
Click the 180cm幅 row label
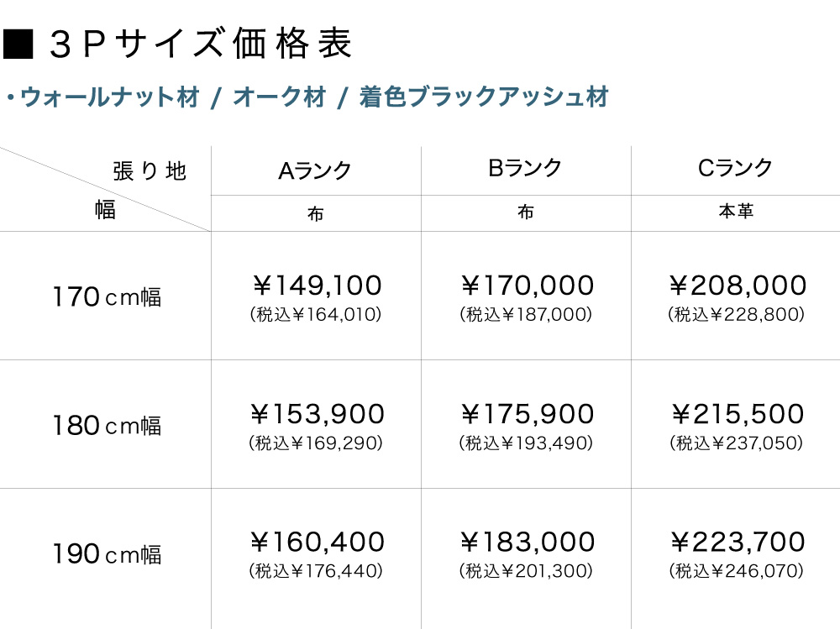coord(107,426)
